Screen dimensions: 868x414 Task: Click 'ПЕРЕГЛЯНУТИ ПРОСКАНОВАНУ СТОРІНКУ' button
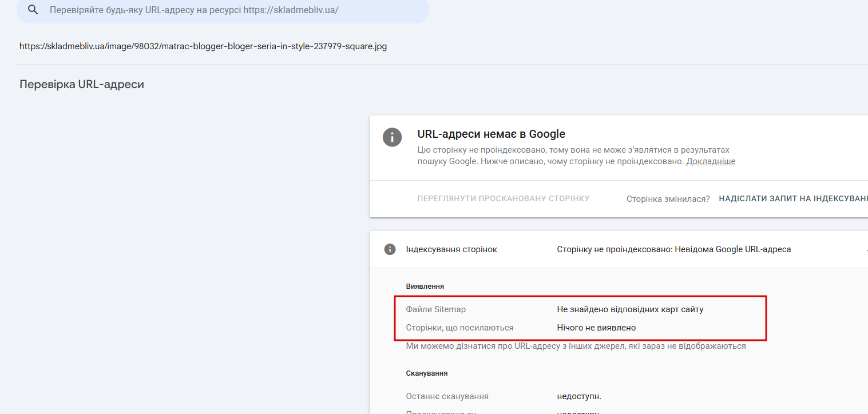504,198
